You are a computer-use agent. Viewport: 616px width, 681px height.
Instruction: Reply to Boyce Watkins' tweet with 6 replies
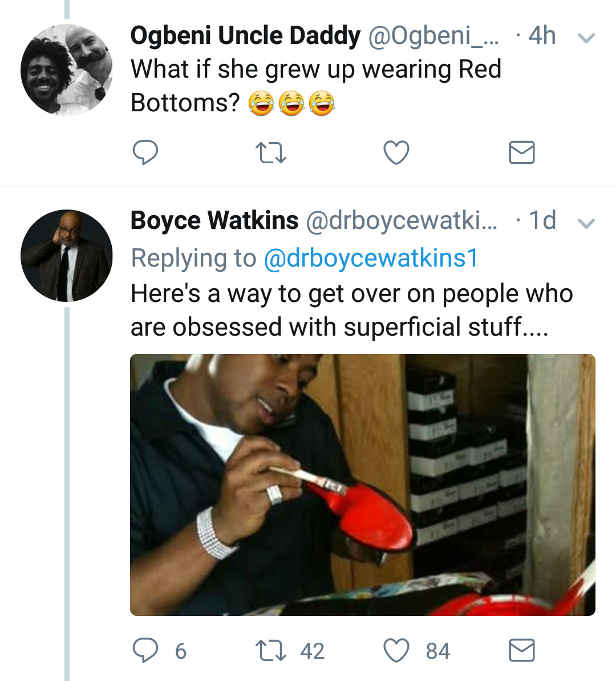[x=159, y=650]
